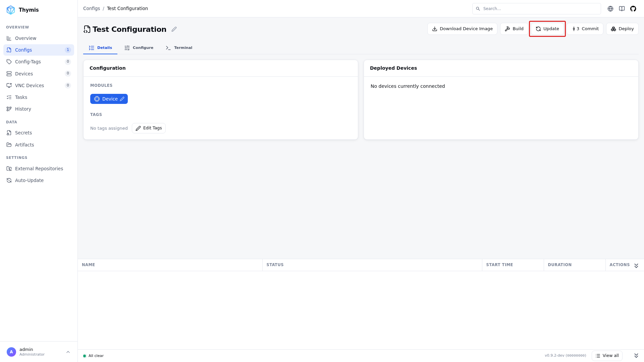Image resolution: width=644 pixels, height=362 pixels.
Task: Toggle bottom bar double-chevron expander
Action: 636,356
